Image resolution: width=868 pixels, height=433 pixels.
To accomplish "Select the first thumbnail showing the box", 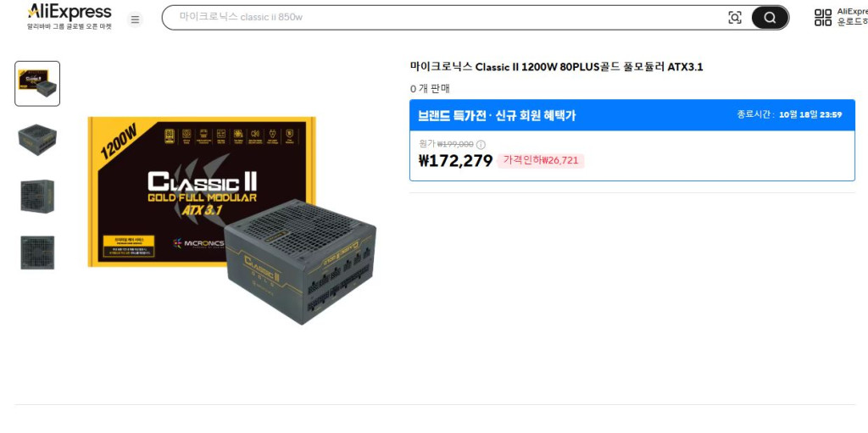I will point(37,84).
